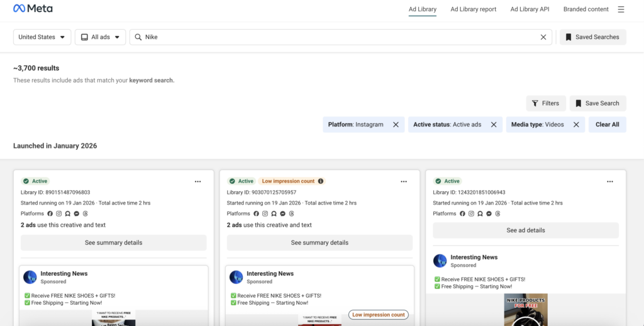
Task: Expand the All ads category dropdown
Action: point(100,37)
